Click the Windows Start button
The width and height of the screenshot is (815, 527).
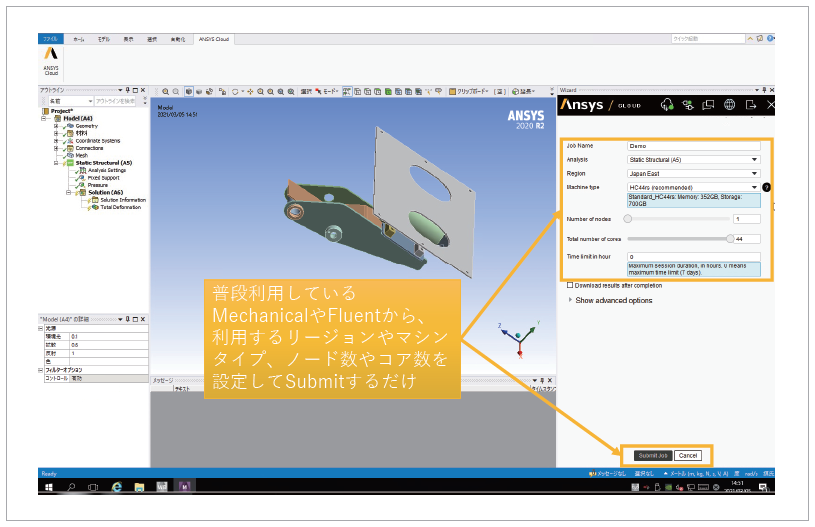49,487
